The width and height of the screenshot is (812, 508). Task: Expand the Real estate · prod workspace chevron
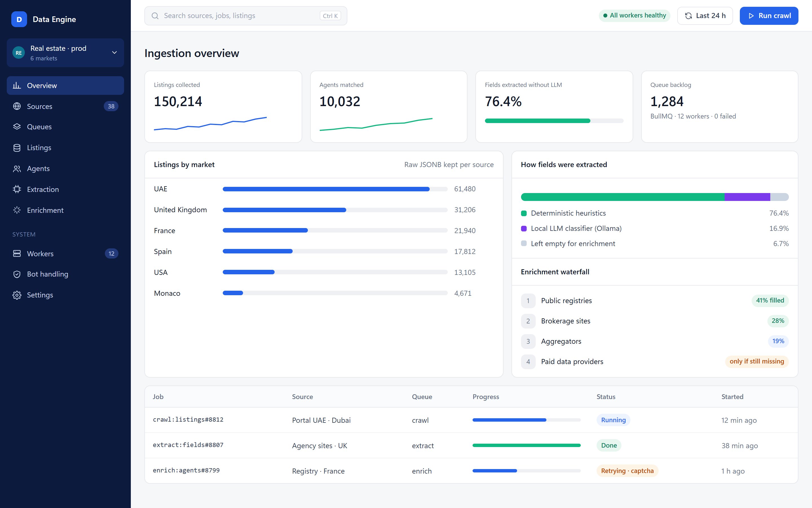(114, 53)
